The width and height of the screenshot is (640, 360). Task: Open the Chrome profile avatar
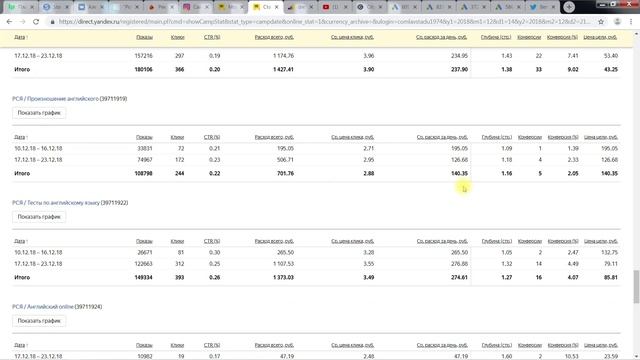[x=617, y=22]
